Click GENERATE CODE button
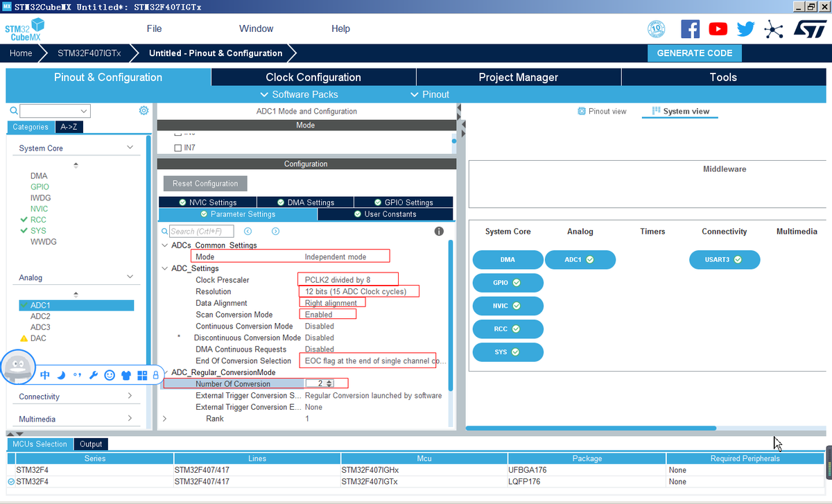Screen dimensions: 832x504 (x=694, y=53)
